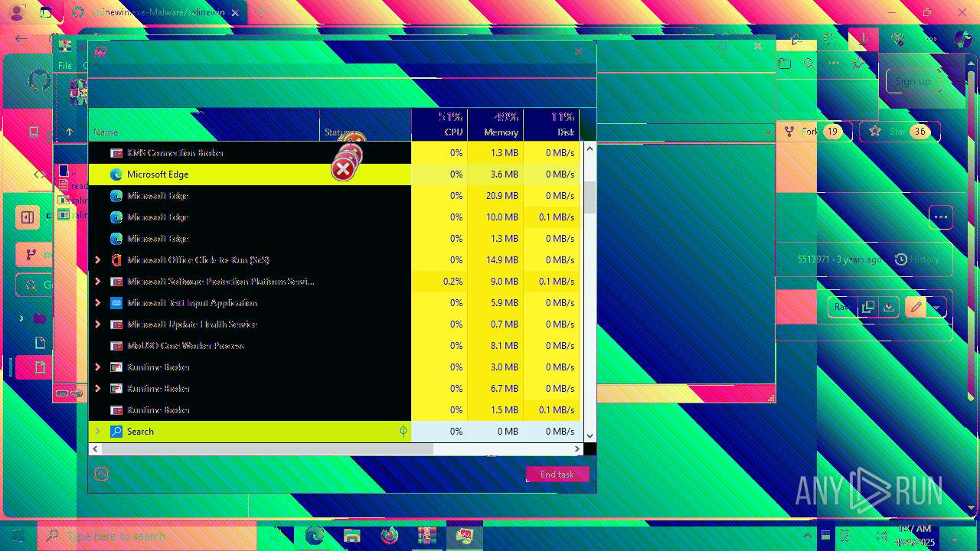Expand the Microsoft Office Click-to-Run process
This screenshot has height=551, width=980.
click(x=97, y=260)
